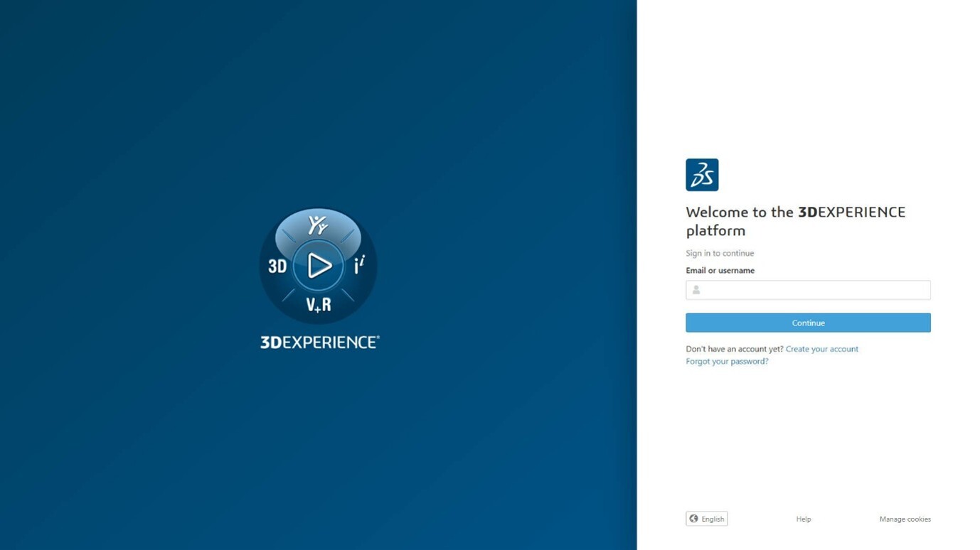The height and width of the screenshot is (550, 980).
Task: Open the Manage cookies link
Action: pyautogui.click(x=905, y=519)
